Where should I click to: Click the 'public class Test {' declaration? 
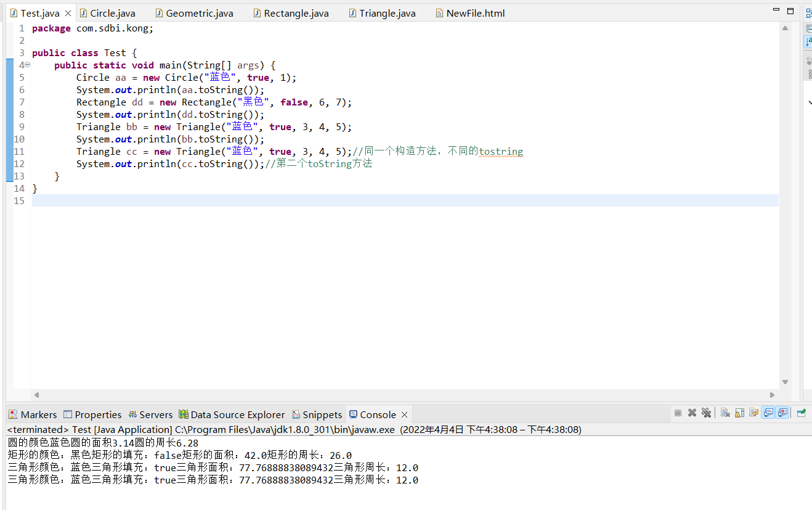(x=84, y=53)
